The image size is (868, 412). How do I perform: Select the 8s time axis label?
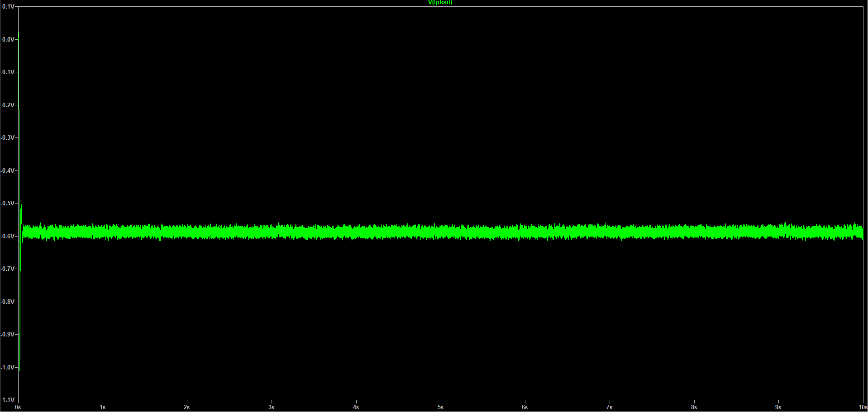click(694, 407)
